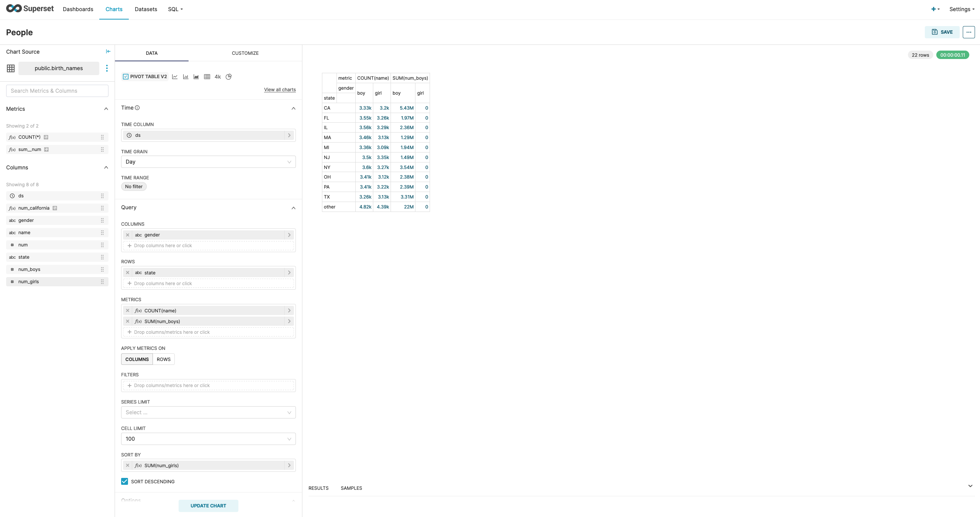The image size is (980, 517).
Task: Remove gender from Columns field
Action: coord(128,235)
